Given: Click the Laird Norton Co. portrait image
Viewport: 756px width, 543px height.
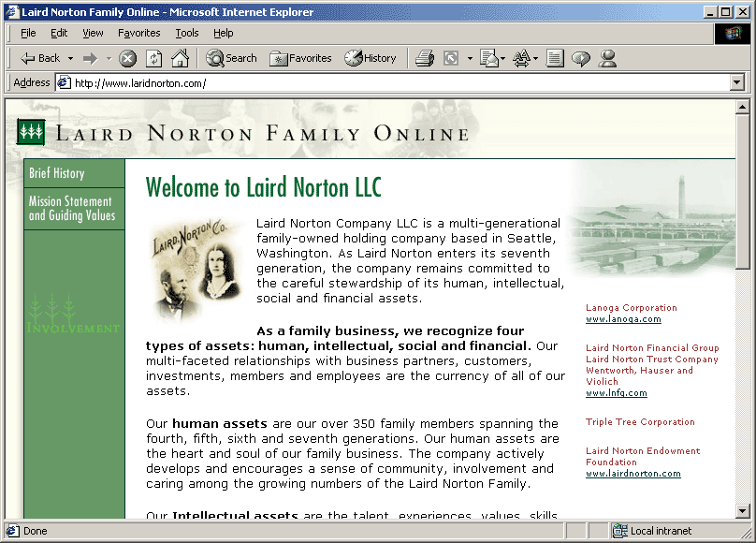Looking at the screenshot, I should 196,269.
